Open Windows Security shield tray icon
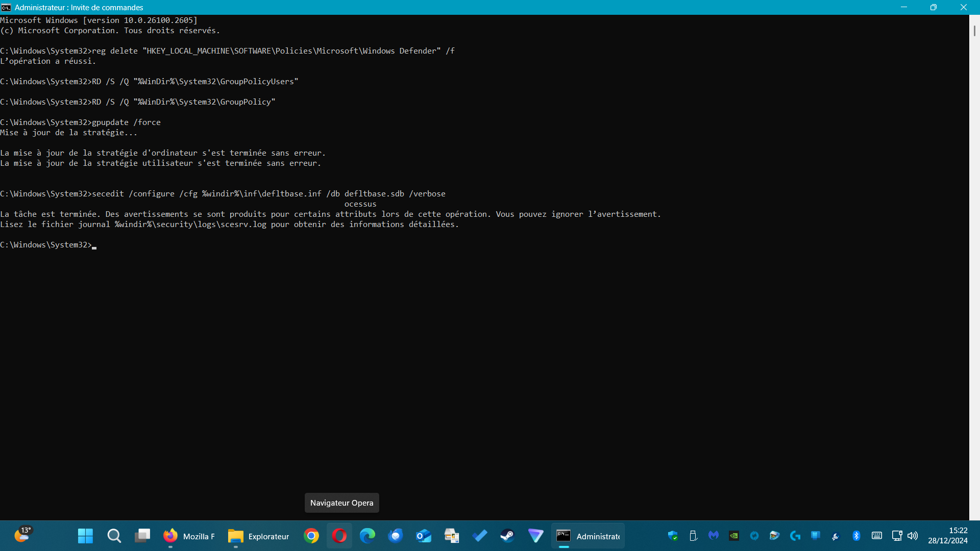 coord(673,536)
